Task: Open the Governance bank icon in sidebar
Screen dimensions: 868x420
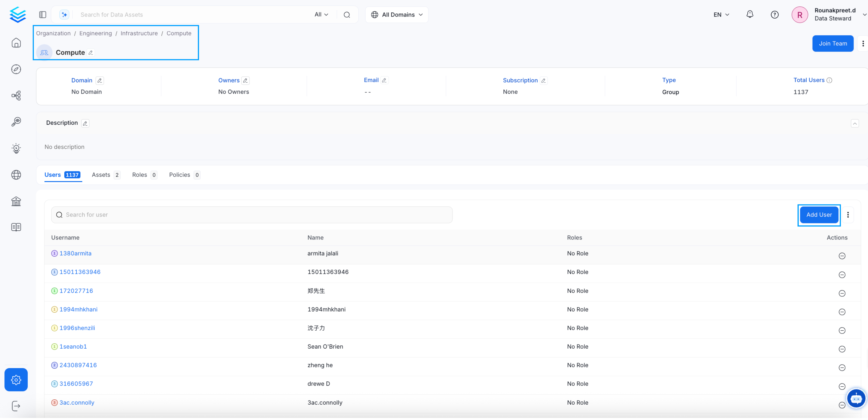Action: (16, 202)
